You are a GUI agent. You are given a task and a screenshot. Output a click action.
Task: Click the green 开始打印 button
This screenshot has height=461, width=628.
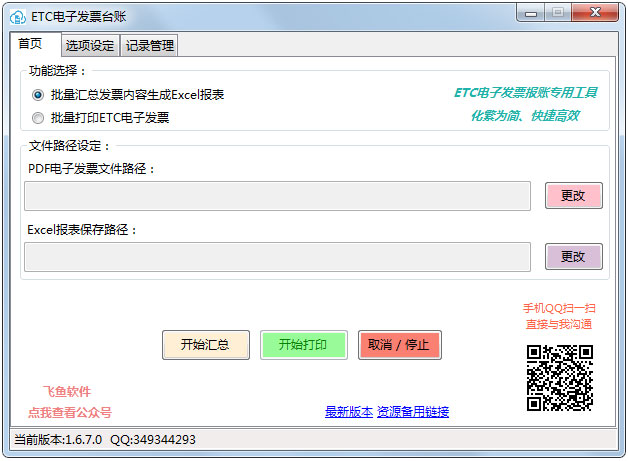tap(304, 345)
